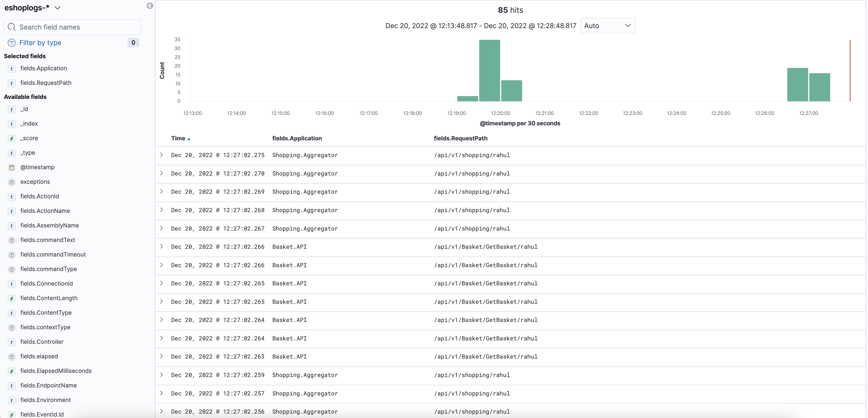This screenshot has height=418, width=868.
Task: Open the eshoplogs-* index pattern dropdown
Action: (x=32, y=8)
